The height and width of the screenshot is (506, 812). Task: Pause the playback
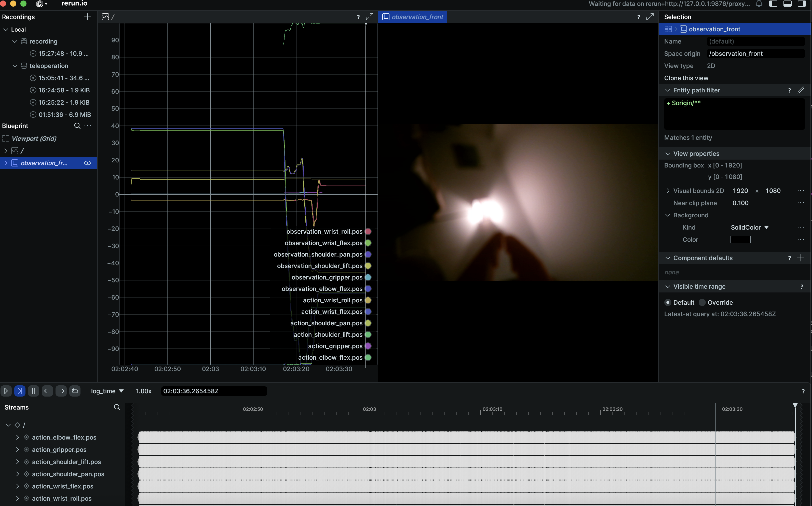tap(33, 391)
